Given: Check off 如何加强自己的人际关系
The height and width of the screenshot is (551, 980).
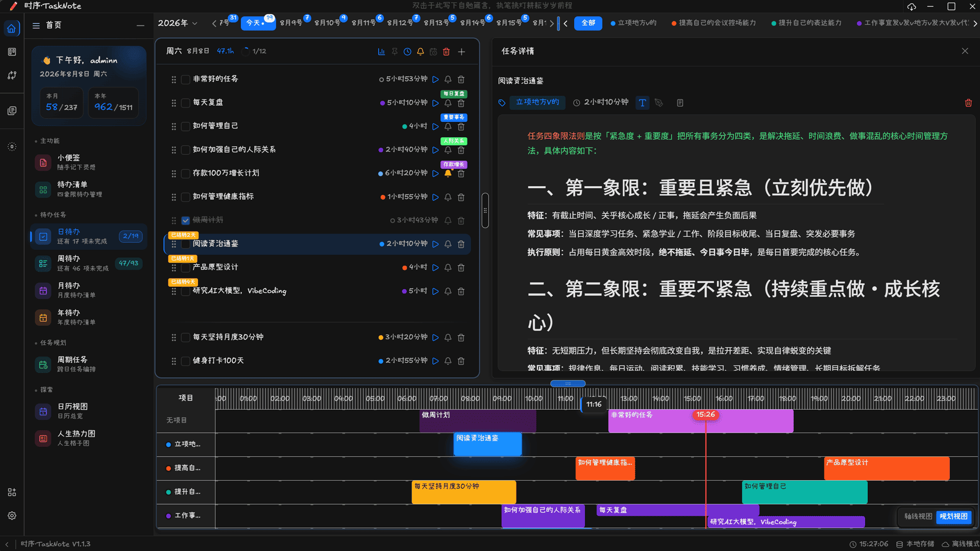Looking at the screenshot, I should coord(186,150).
